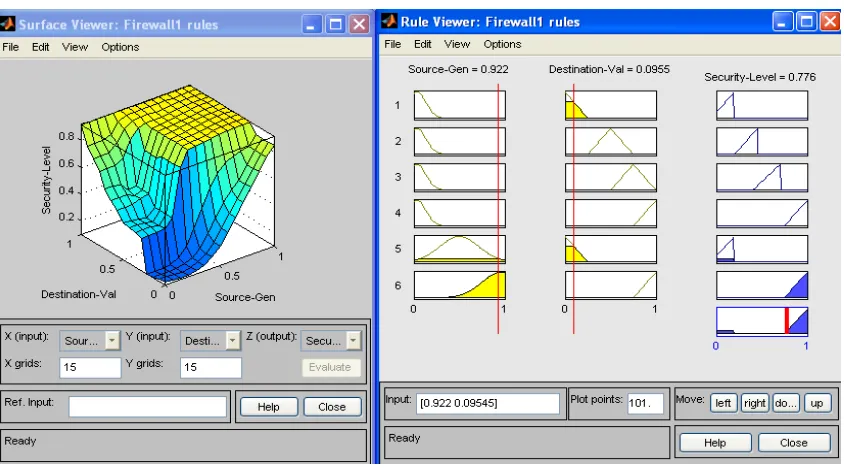Click rule 5 Source-Gen membership plot
The height and width of the screenshot is (468, 844).
click(x=460, y=249)
